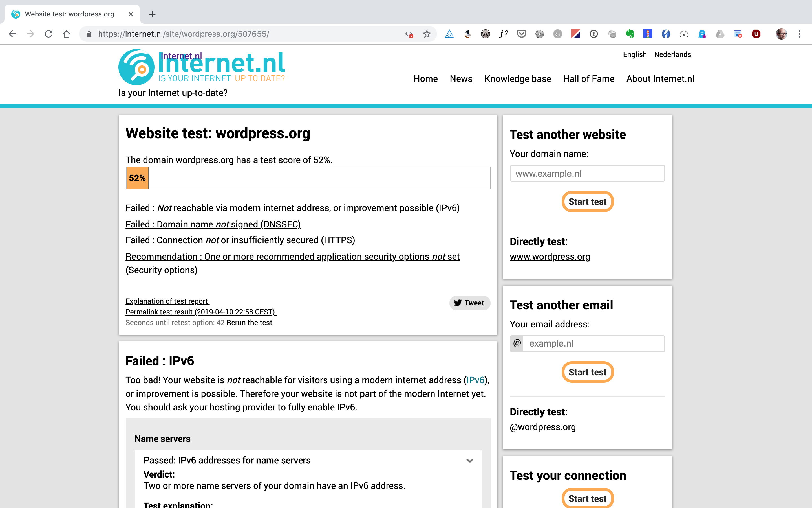View site info via padlock icon
Image resolution: width=812 pixels, height=508 pixels.
click(x=89, y=34)
